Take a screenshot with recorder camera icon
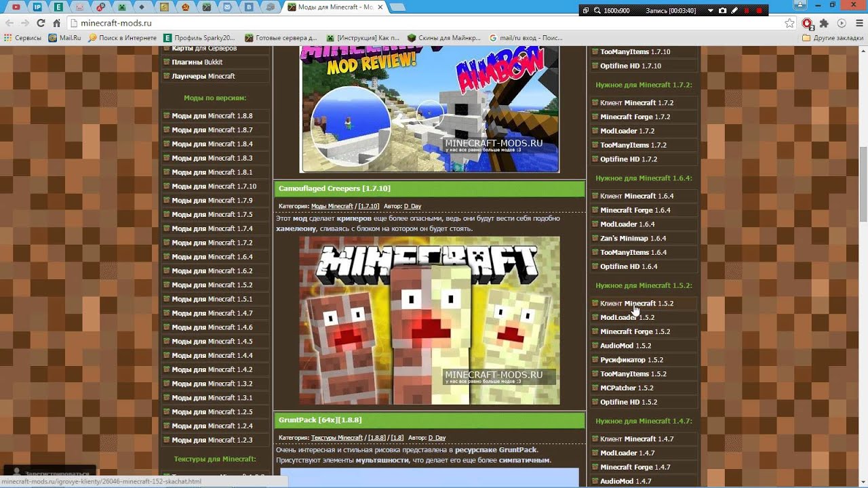This screenshot has width=868, height=488. [722, 11]
